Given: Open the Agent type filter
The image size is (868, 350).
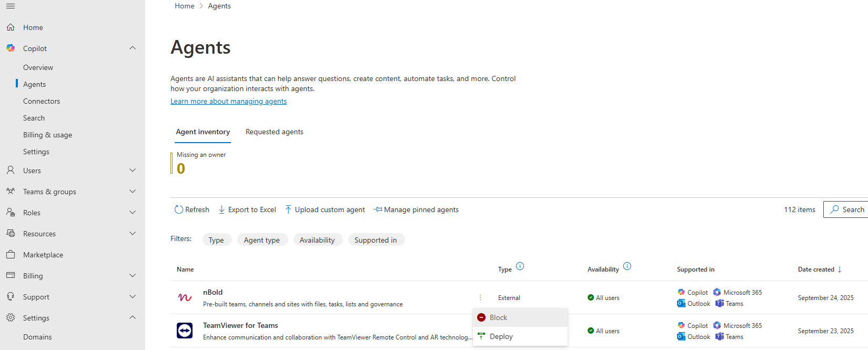Looking at the screenshot, I should 262,240.
